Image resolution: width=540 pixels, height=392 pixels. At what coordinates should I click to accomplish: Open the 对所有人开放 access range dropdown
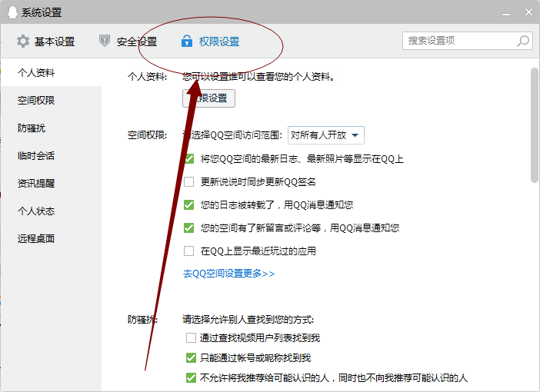326,135
